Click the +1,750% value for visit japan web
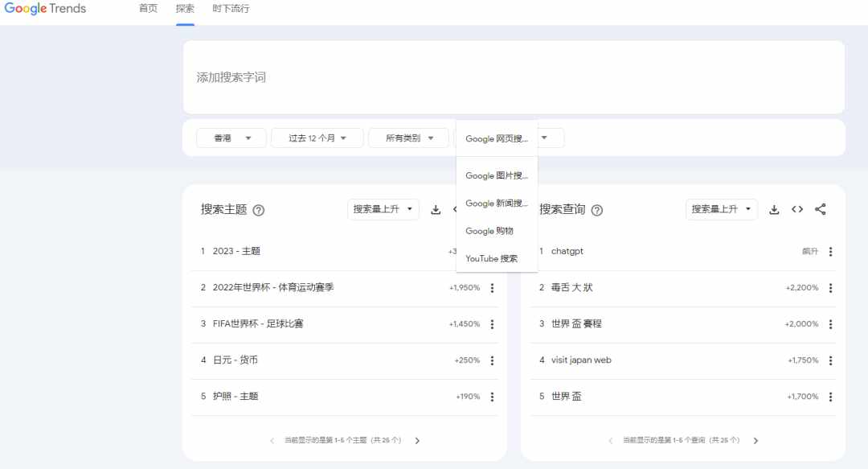868x469 pixels. point(803,360)
